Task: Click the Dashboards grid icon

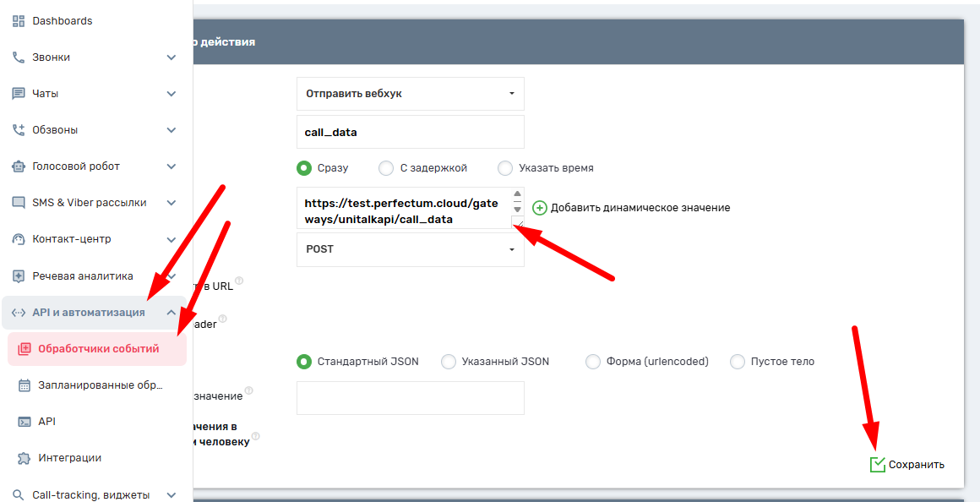Action: pos(19,21)
